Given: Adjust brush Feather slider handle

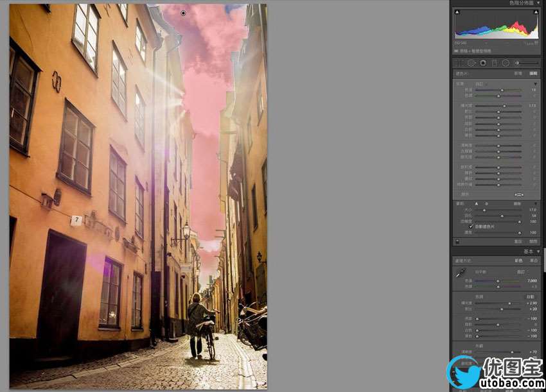Looking at the screenshot, I should coord(502,216).
